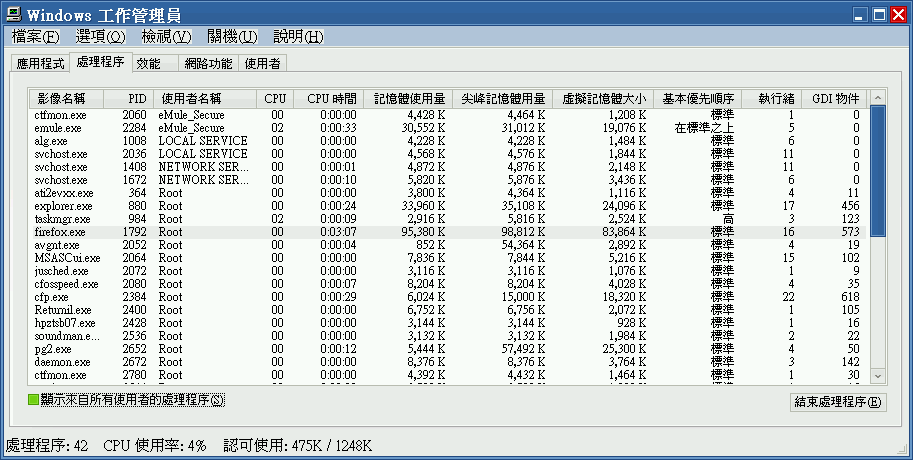Open the 網路功能 tab

(x=208, y=63)
